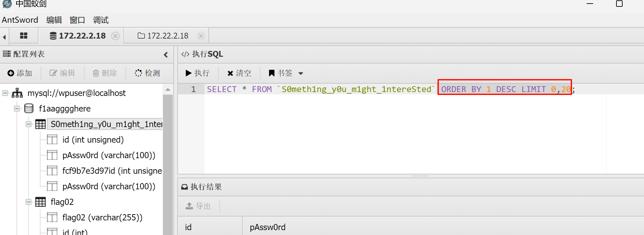Viewport: 644px width, 235px height.
Task: Collapse the configuration list panel
Action: tap(166, 55)
